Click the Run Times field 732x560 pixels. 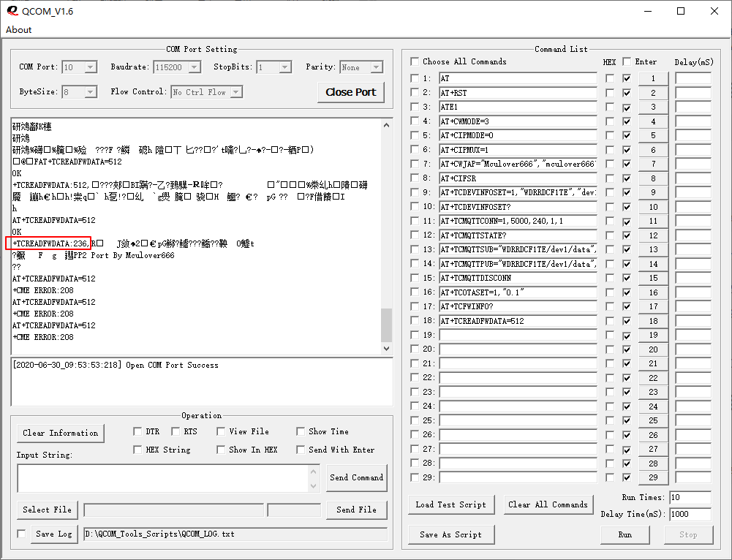(690, 497)
